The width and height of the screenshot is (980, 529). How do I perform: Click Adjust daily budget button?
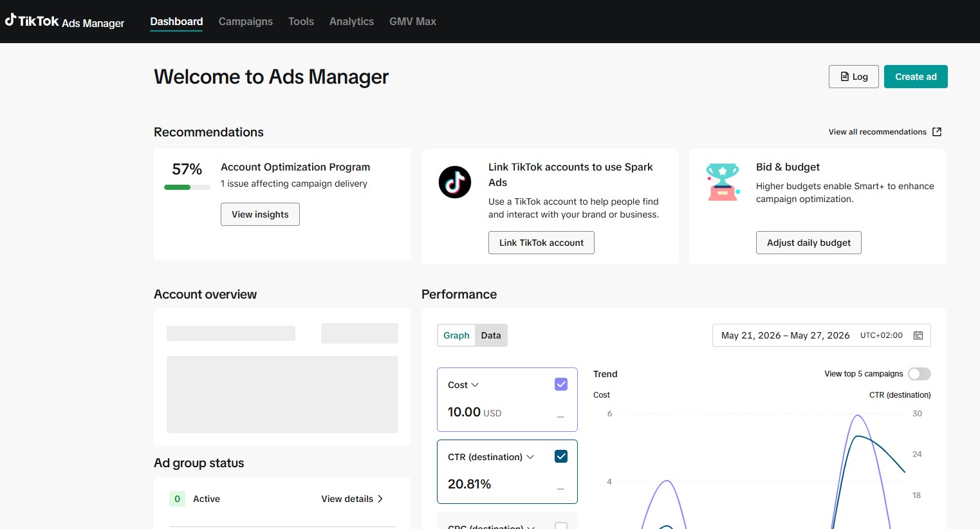coord(809,243)
